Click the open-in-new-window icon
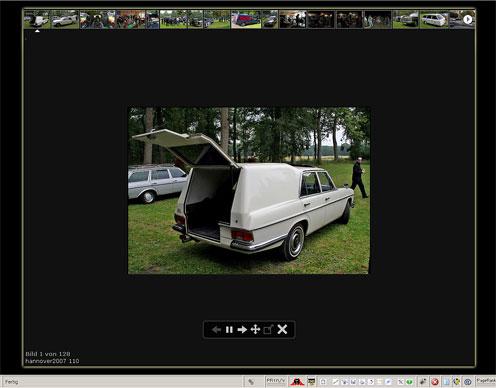Image resolution: width=496 pixels, height=388 pixels. 268,330
